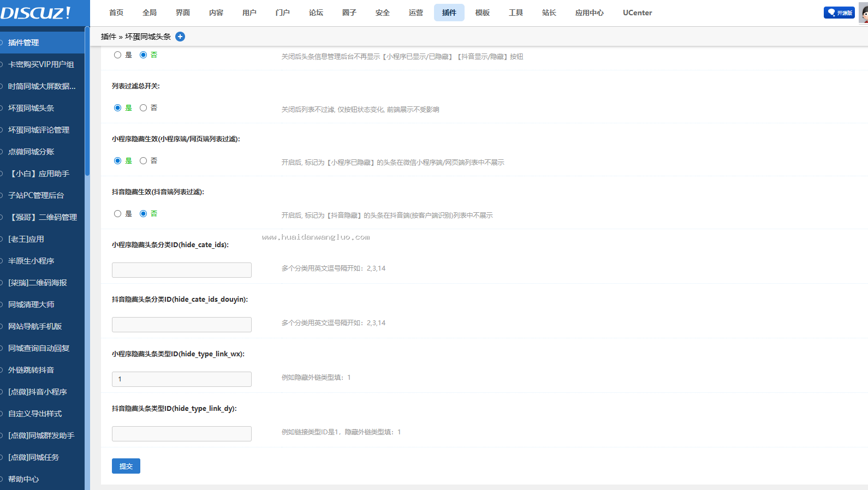Focus the hide_type_link_dy input field
The width and height of the screenshot is (868, 490).
(182, 434)
